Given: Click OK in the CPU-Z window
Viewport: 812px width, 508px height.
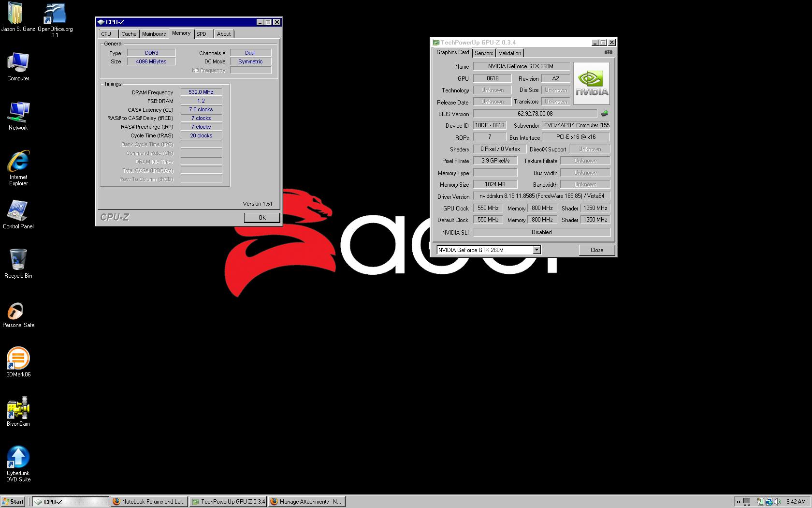Looking at the screenshot, I should click(262, 218).
